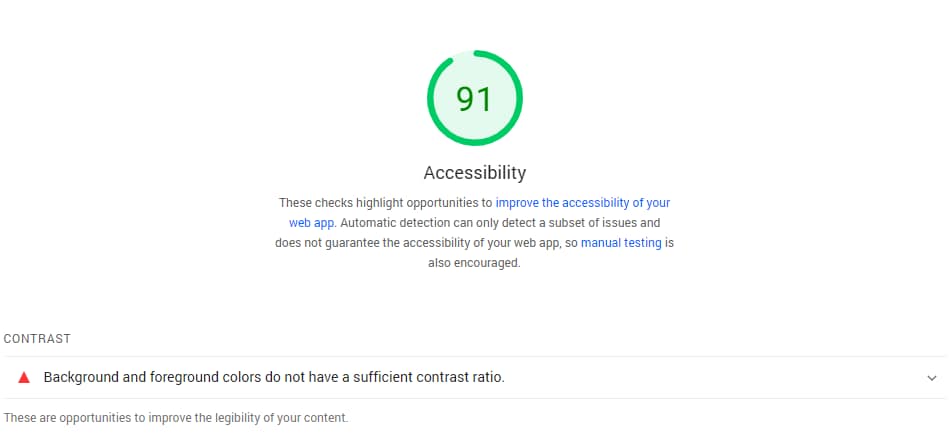Select the Accessibility category title
This screenshot has height=443, width=949.
pyautogui.click(x=474, y=173)
